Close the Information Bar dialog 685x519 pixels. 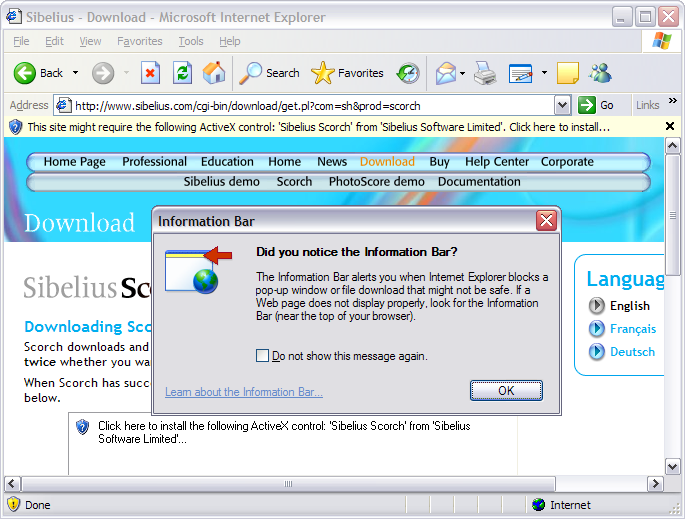pyautogui.click(x=547, y=221)
